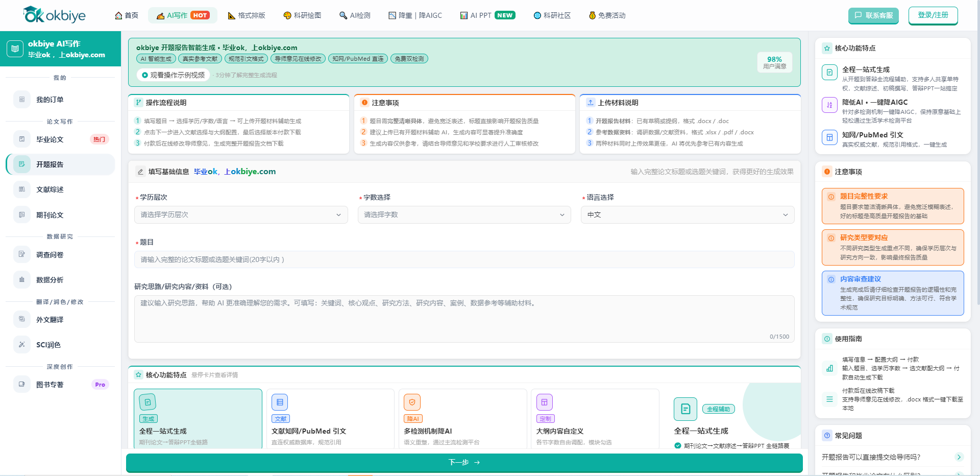Click 常见问题 help icon

(827, 436)
